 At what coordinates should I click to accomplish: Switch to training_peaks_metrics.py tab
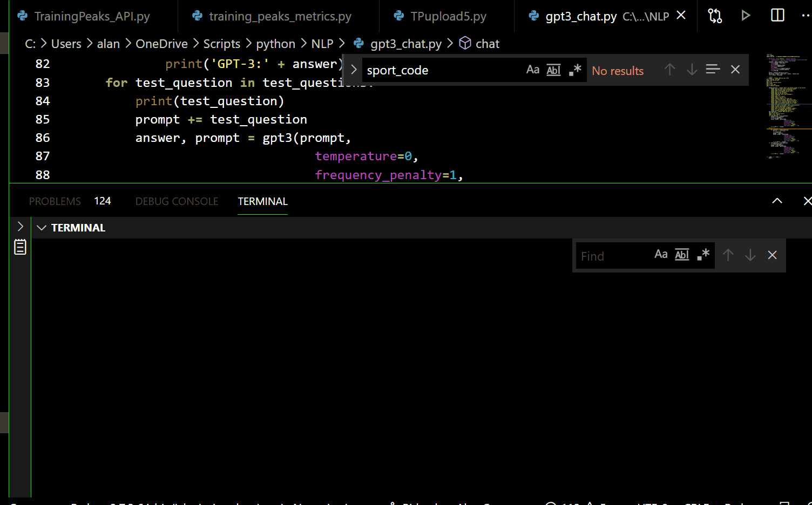coord(272,16)
